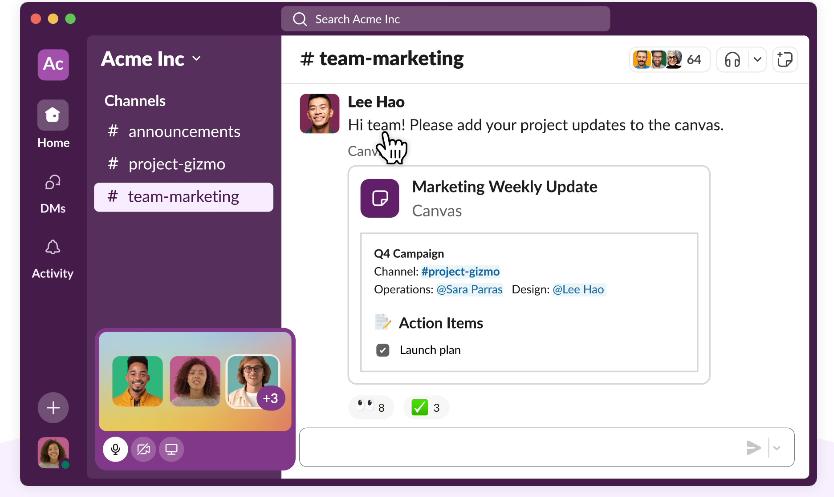Share screen in the huddle
834x497 pixels.
point(171,450)
